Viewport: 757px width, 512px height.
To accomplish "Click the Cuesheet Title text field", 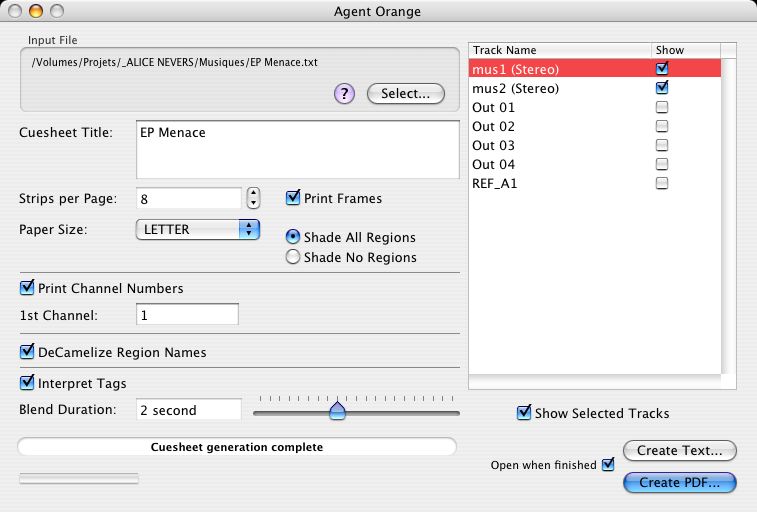I will tap(297, 149).
